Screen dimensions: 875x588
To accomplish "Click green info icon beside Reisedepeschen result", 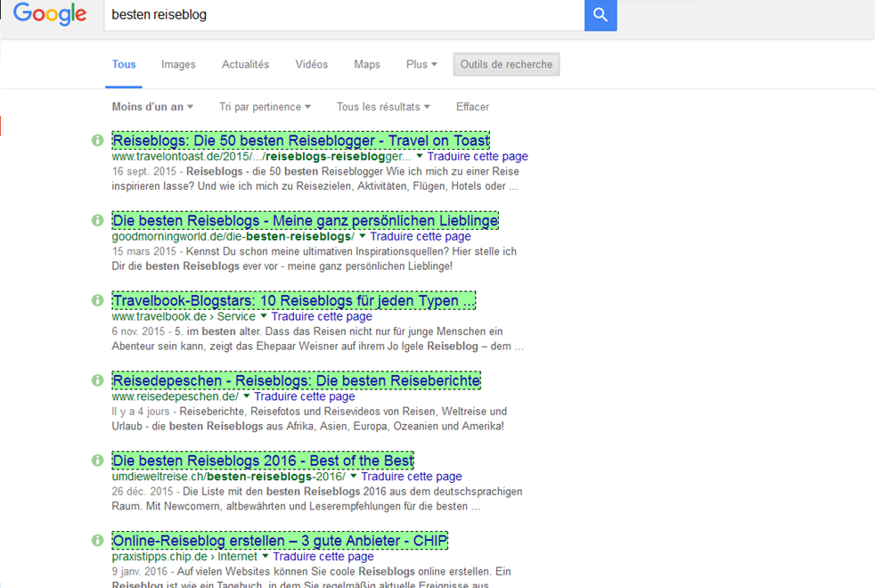I will coord(98,380).
